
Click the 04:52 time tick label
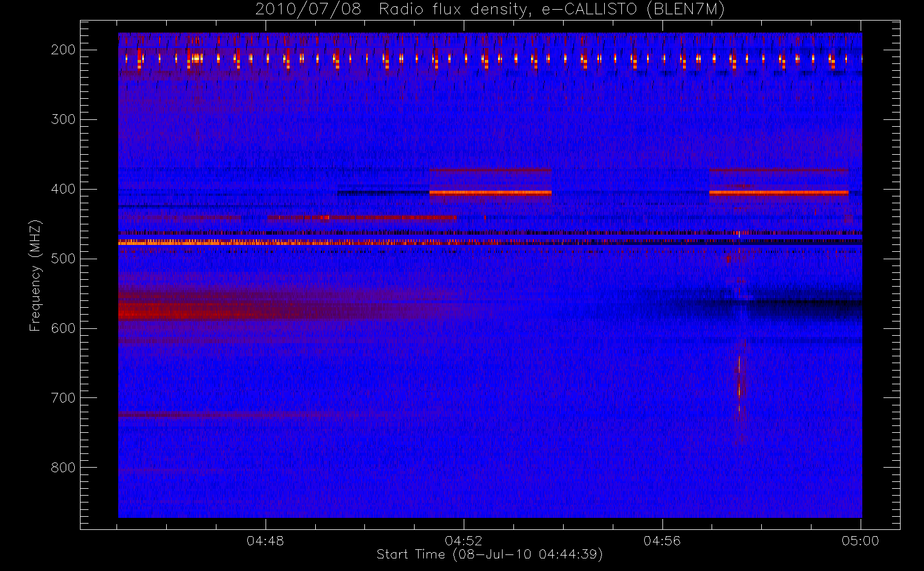[464, 541]
